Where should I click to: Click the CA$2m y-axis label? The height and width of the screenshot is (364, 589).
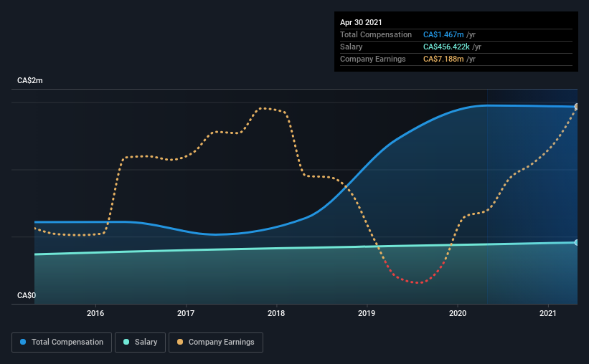point(30,81)
